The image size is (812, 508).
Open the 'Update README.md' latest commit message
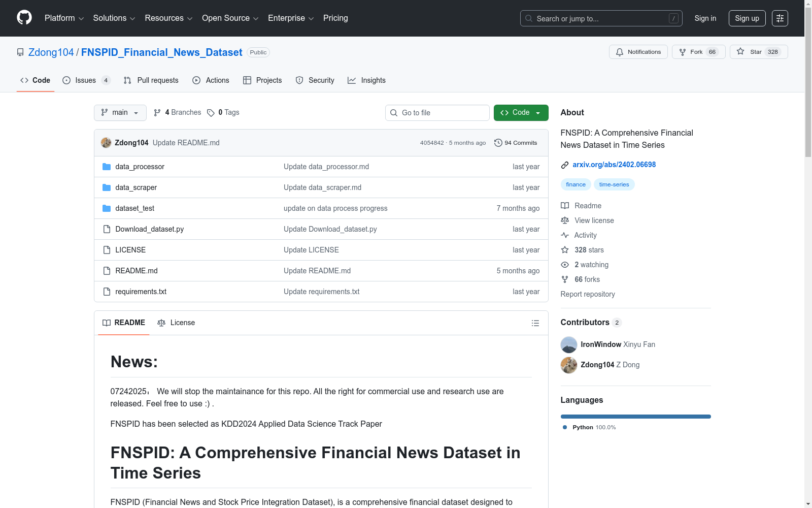(x=186, y=143)
